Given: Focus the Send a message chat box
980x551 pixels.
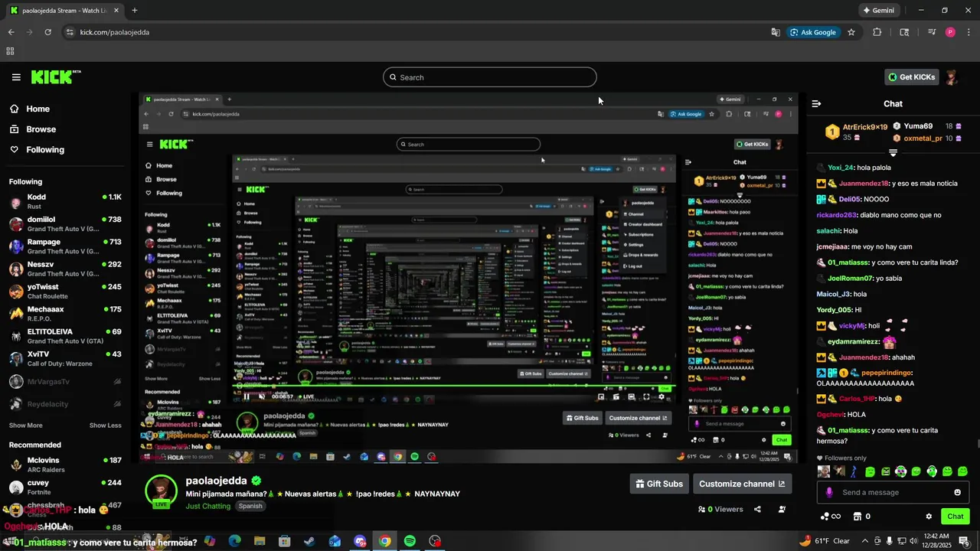Looking at the screenshot, I should [x=894, y=492].
